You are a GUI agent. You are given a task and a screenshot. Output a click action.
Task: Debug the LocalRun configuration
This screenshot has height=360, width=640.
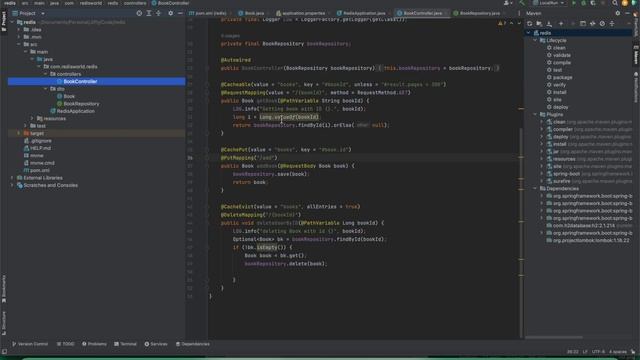click(583, 3)
